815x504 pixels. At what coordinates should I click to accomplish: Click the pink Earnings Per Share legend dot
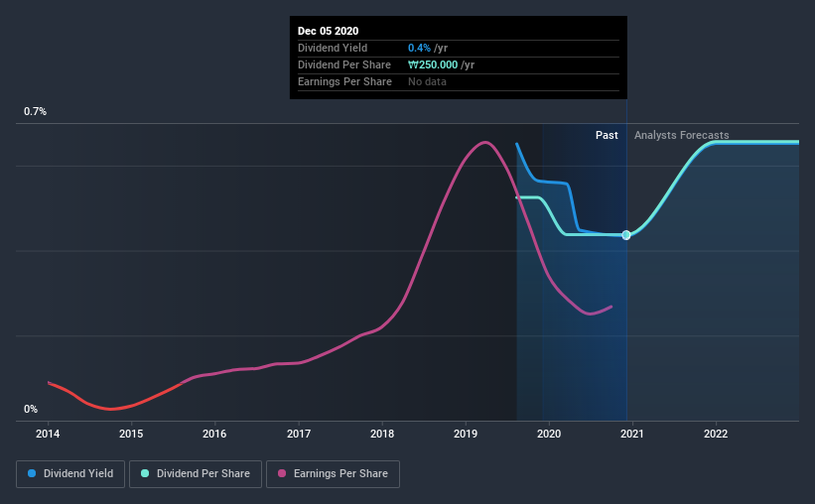point(282,473)
